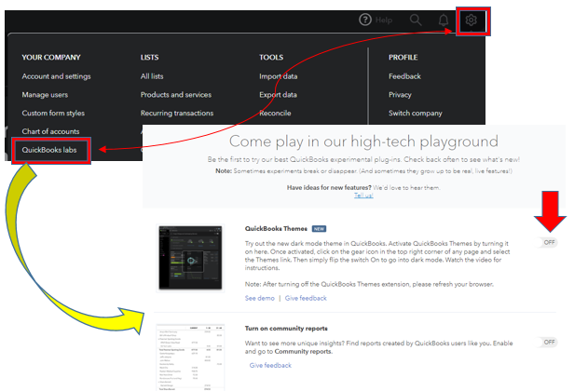This screenshot has height=391, width=588.
Task: Click Give feedback under community reports
Action: coord(270,365)
